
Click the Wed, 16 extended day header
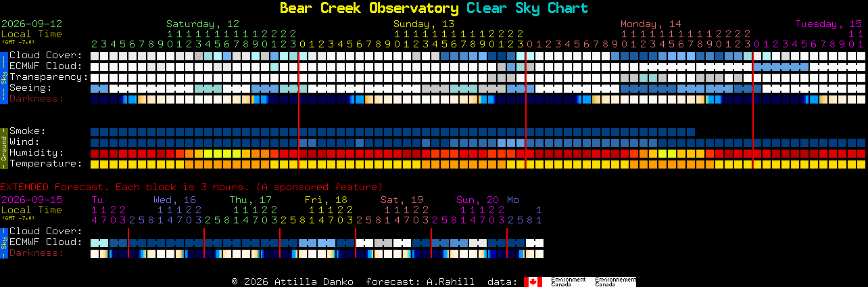(174, 200)
